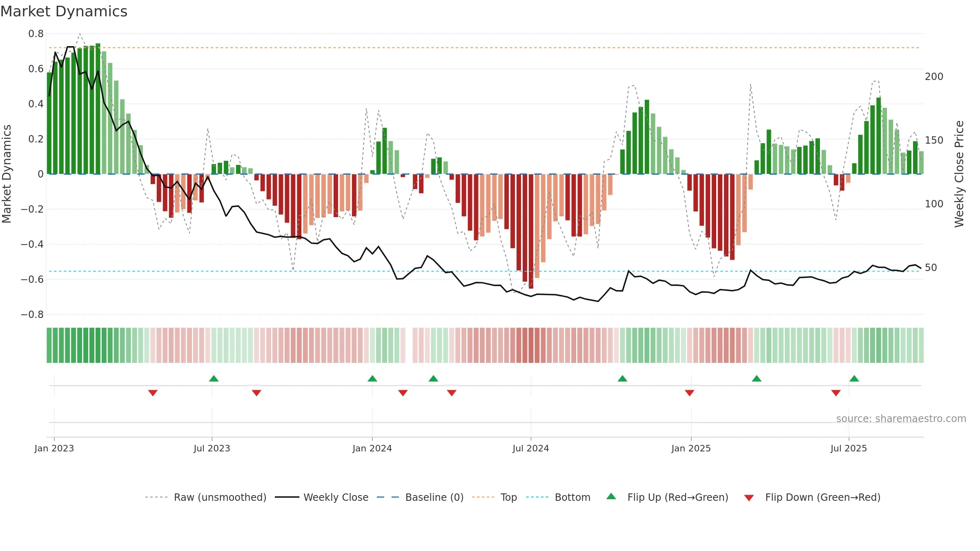
Task: Click the −0.2 tick on left axis
Action: (32, 209)
